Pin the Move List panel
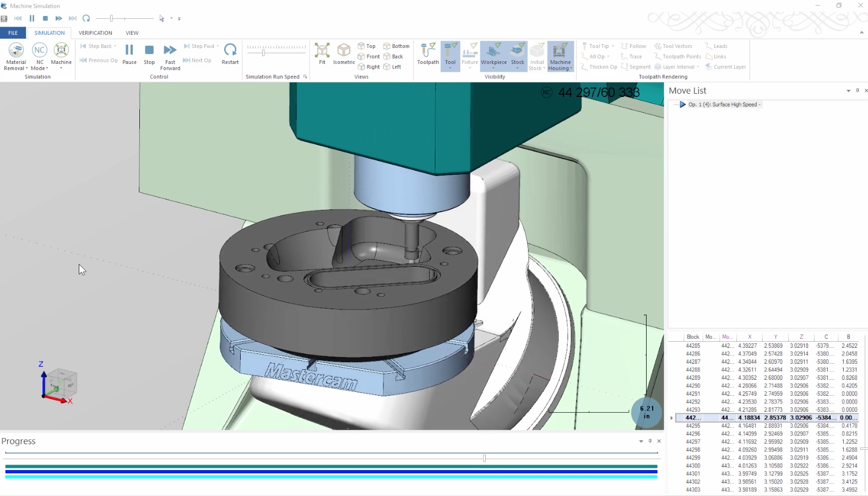Viewport: 868px width, 496px height. click(858, 90)
